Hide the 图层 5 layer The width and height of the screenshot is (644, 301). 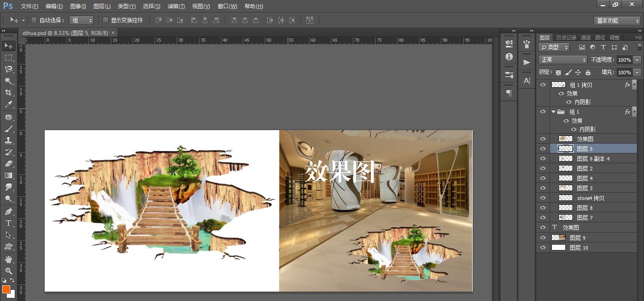543,148
